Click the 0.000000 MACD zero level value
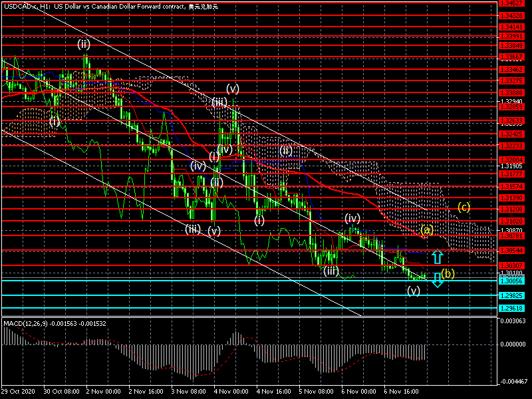Screen dimensions: 532x399 [x=513, y=344]
